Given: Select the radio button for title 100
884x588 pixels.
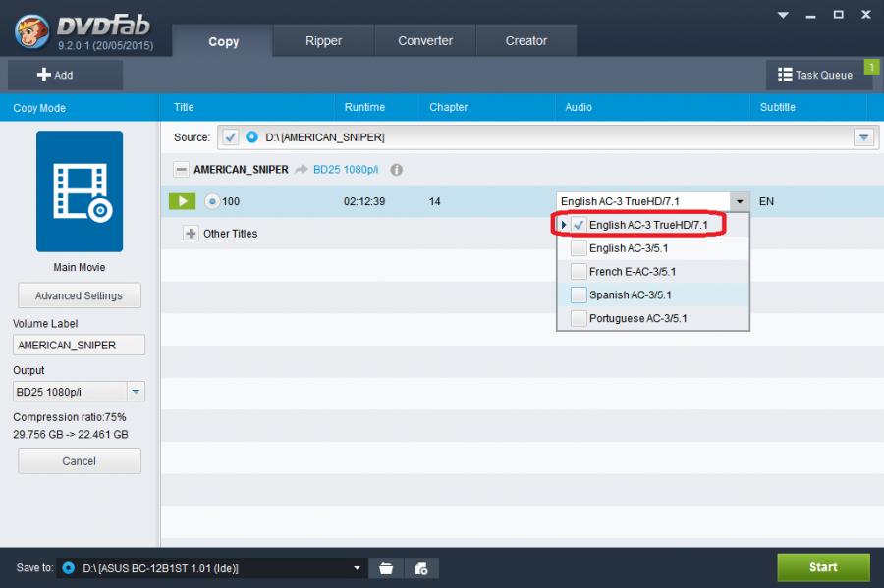Looking at the screenshot, I should (212, 201).
